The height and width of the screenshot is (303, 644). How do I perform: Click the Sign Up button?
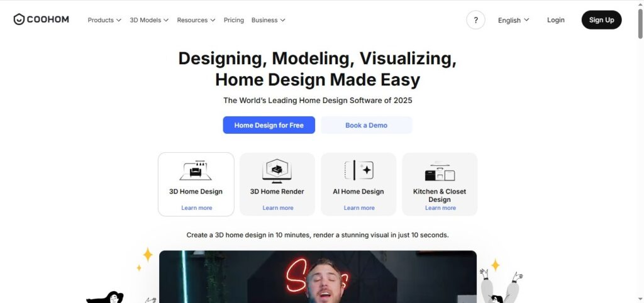[601, 19]
